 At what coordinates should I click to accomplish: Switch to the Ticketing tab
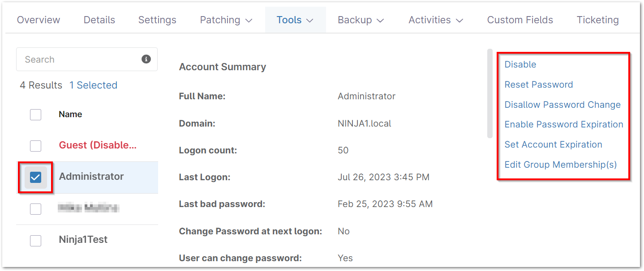tap(597, 20)
